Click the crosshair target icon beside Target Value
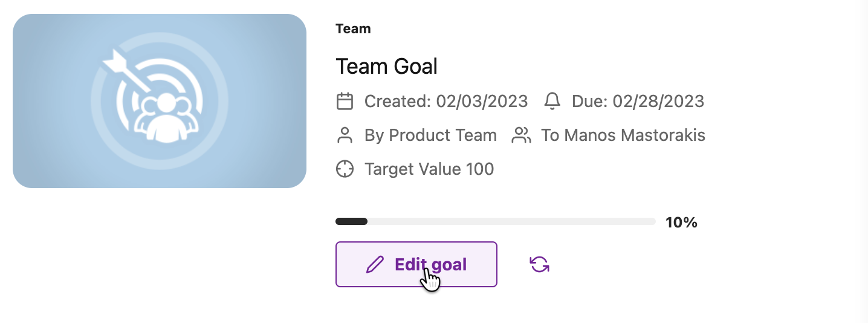This screenshot has height=323, width=868. click(x=345, y=169)
